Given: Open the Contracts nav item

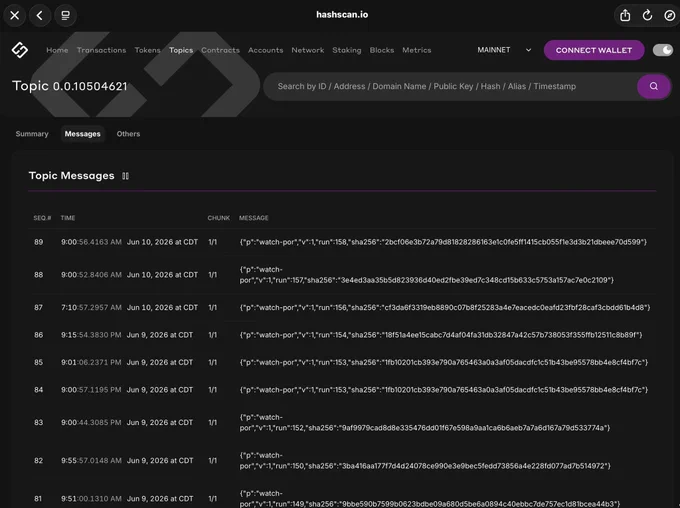Looking at the screenshot, I should point(220,50).
